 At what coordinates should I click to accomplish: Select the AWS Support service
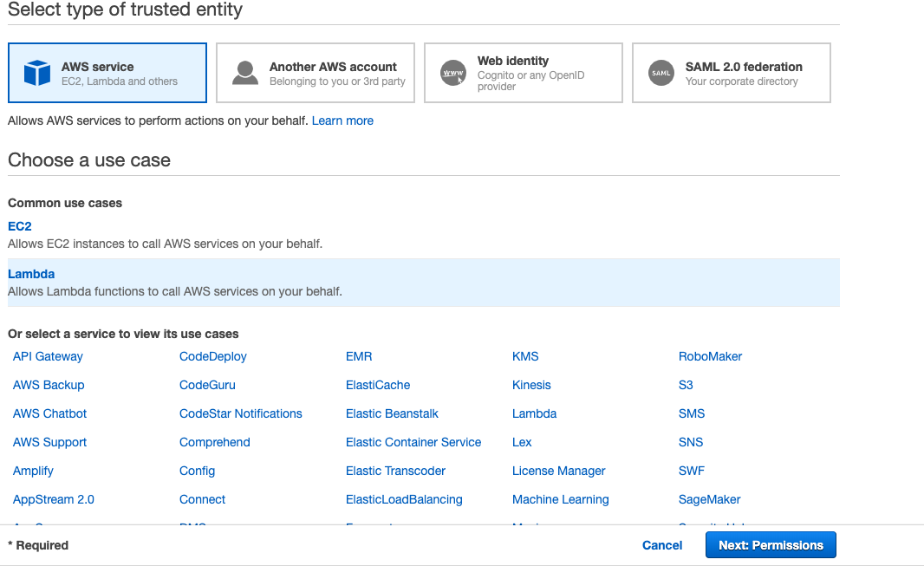pos(49,442)
